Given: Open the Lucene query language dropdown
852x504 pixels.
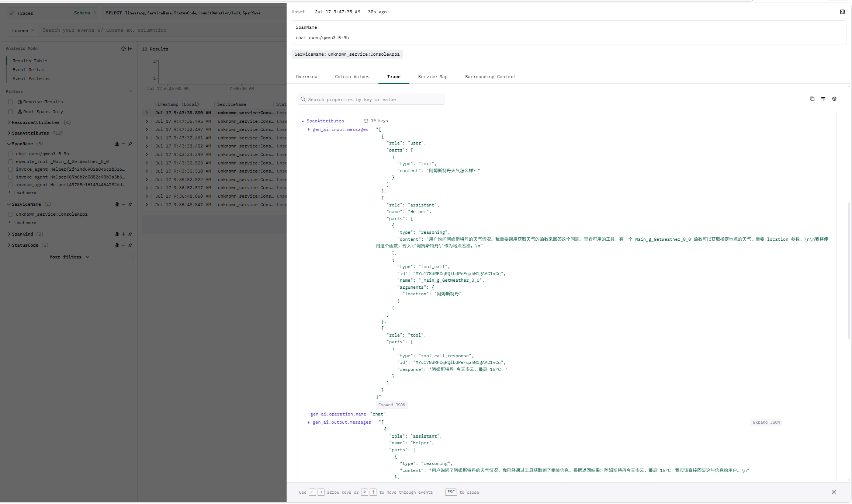Looking at the screenshot, I should point(23,30).
